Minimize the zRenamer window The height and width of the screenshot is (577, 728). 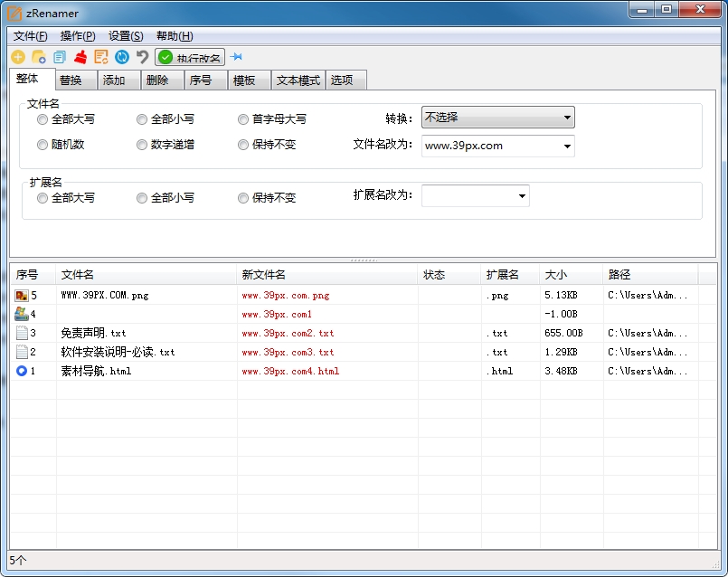coord(642,10)
